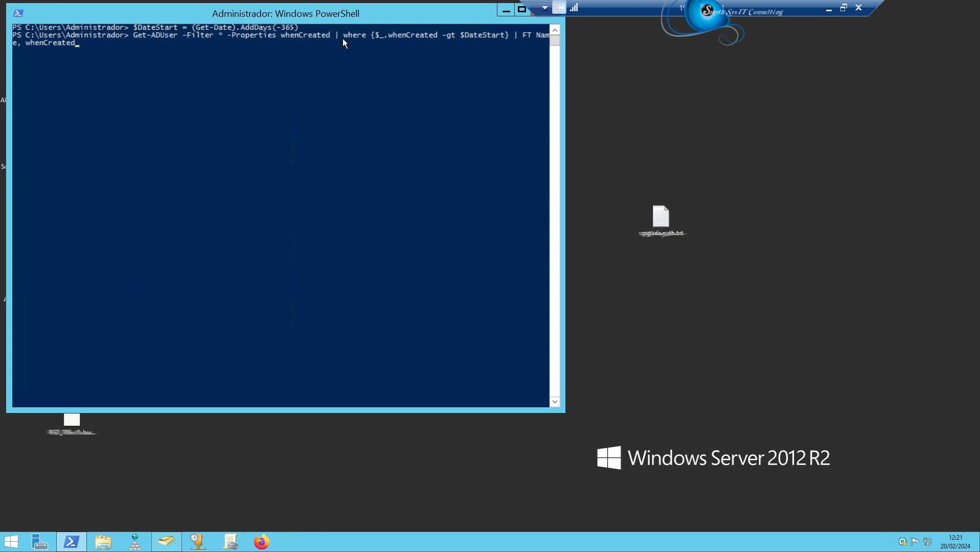Viewport: 980px width, 552px height.
Task: Toggle the remote connection bar pin
Action: point(559,8)
